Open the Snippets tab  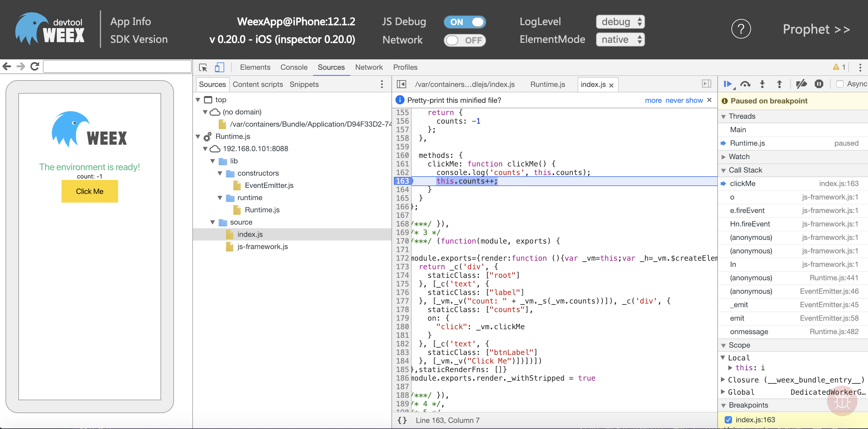(x=304, y=84)
